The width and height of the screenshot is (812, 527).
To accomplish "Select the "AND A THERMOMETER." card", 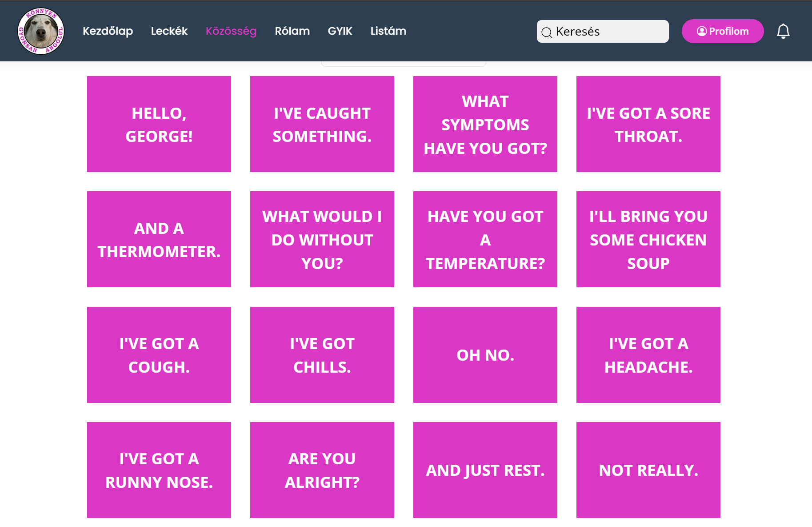I will pyautogui.click(x=159, y=239).
